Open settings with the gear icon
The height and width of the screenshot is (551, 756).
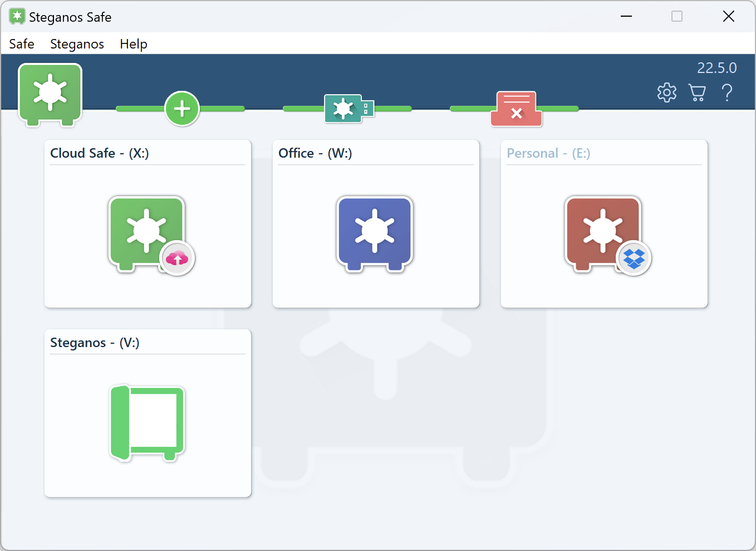point(666,92)
